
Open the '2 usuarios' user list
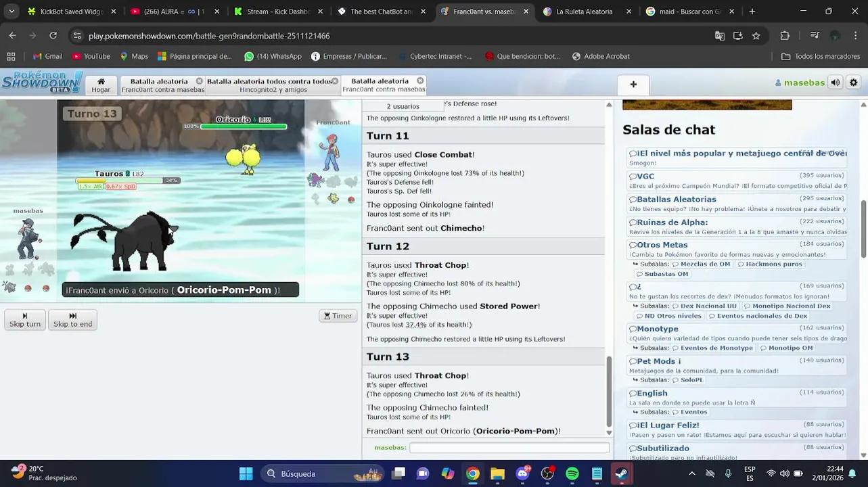403,106
